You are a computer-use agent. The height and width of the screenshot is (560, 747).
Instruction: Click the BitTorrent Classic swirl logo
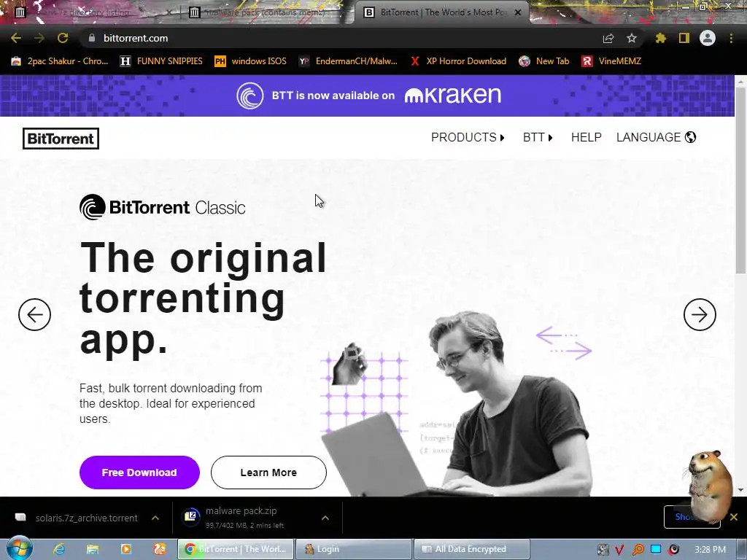pyautogui.click(x=93, y=207)
